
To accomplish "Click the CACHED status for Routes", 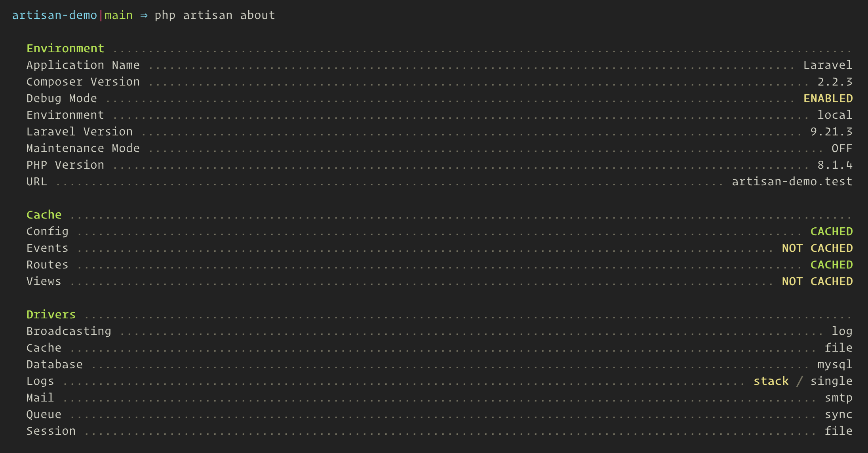I will tap(832, 265).
